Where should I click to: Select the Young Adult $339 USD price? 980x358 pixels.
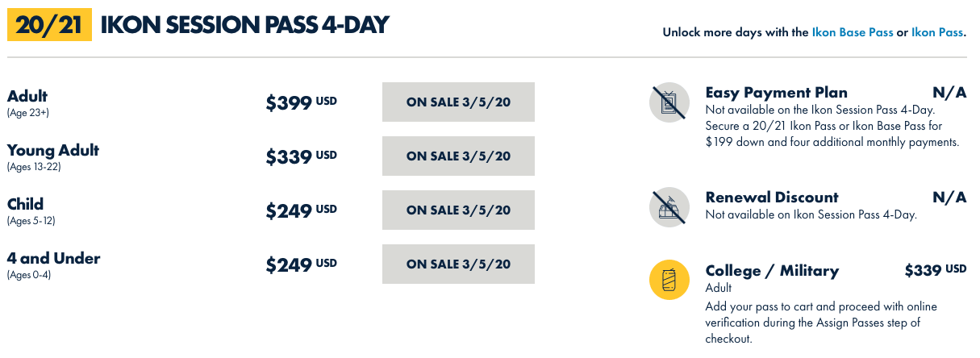coord(301,156)
